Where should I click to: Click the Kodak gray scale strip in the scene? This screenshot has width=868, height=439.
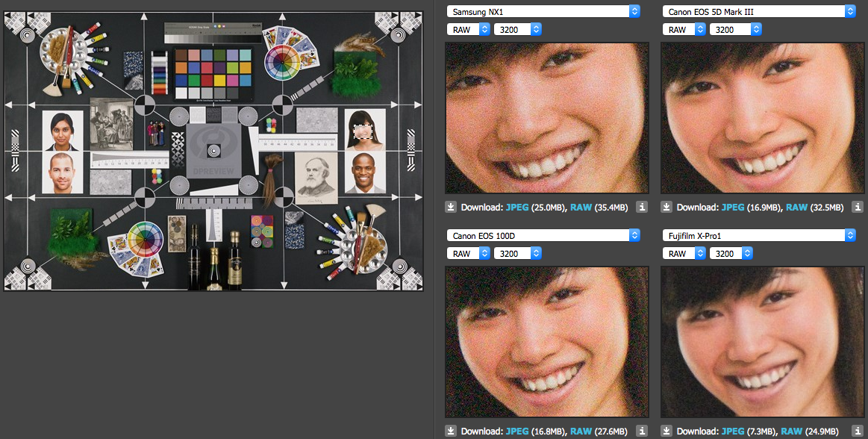(213, 33)
